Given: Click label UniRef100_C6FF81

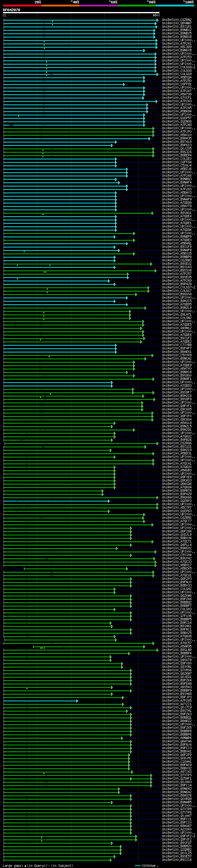Looking at the screenshot, I should pyautogui.click(x=177, y=84).
